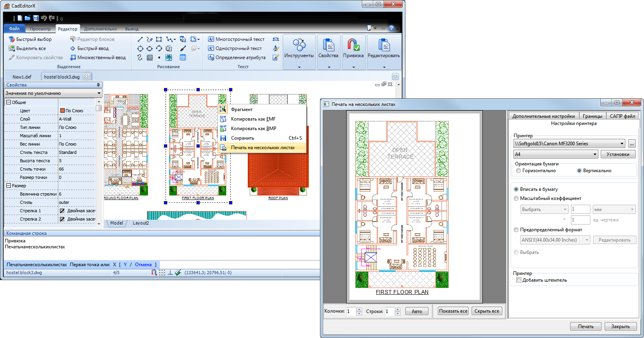The width and height of the screenshot is (644, 338).
Task: Click the Показать все button
Action: (453, 311)
